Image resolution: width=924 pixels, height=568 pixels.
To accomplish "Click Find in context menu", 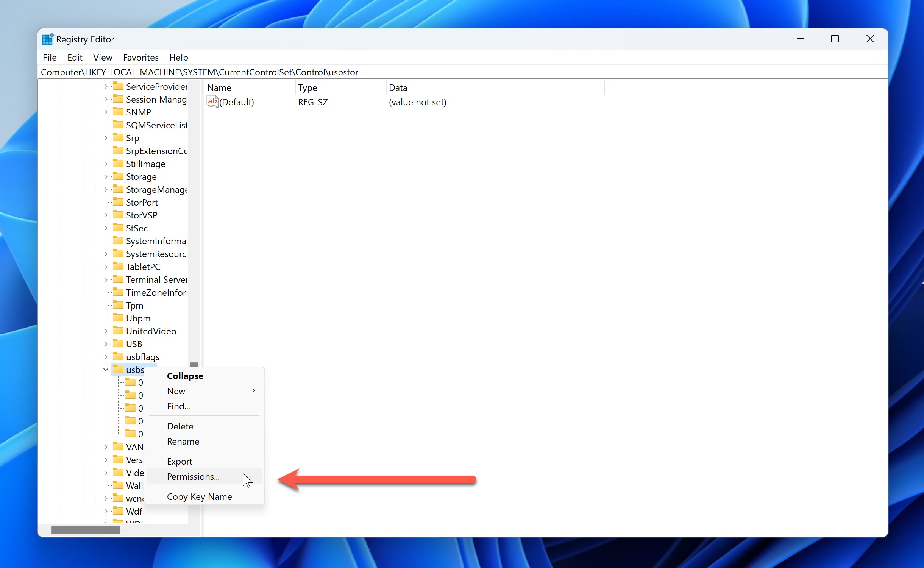I will (178, 406).
